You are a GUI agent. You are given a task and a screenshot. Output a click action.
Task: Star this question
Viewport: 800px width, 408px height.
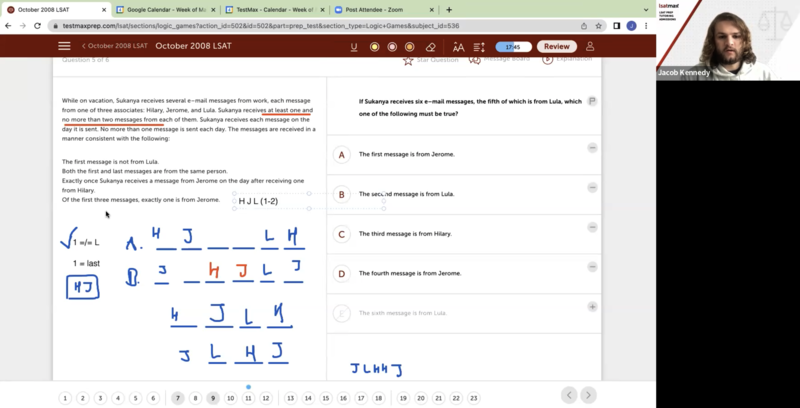(x=408, y=60)
